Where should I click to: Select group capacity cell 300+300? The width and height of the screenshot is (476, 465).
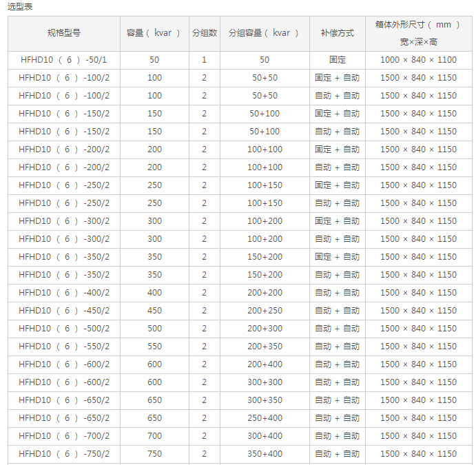265,382
